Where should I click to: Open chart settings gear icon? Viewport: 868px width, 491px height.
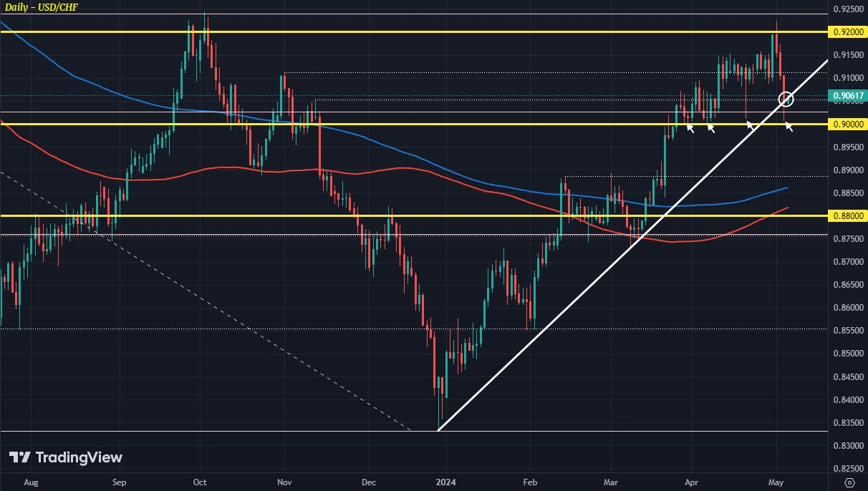849,482
